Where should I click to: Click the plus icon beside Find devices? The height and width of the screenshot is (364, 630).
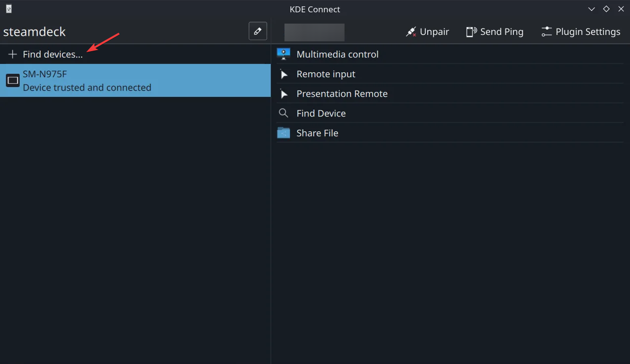coord(13,54)
